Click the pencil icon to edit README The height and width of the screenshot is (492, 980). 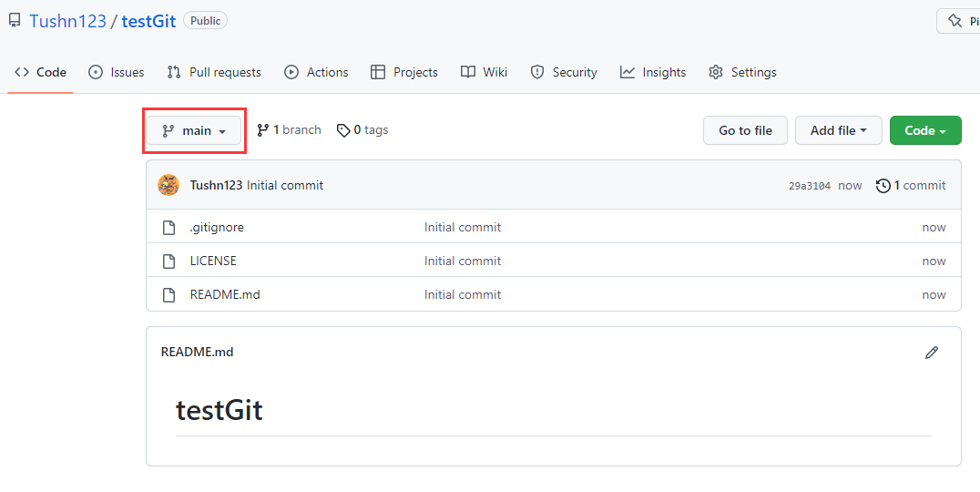(x=931, y=353)
